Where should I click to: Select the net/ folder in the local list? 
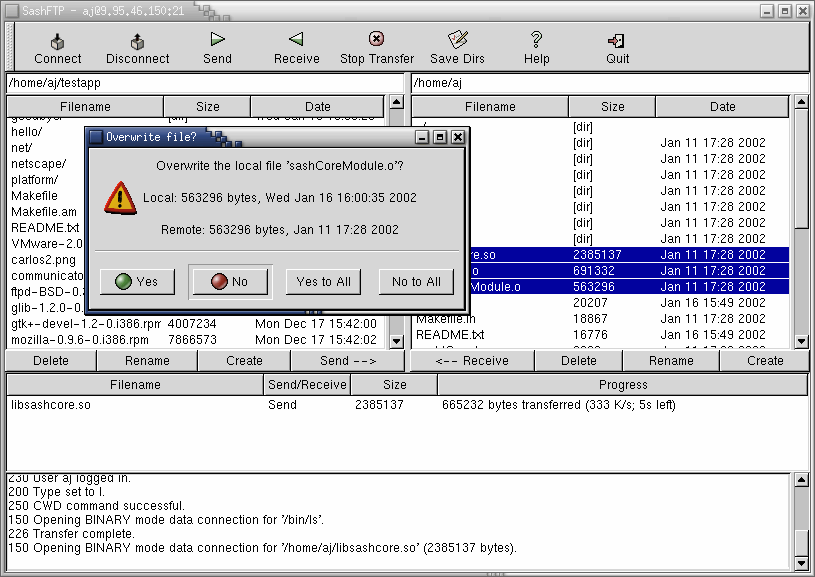coord(21,148)
